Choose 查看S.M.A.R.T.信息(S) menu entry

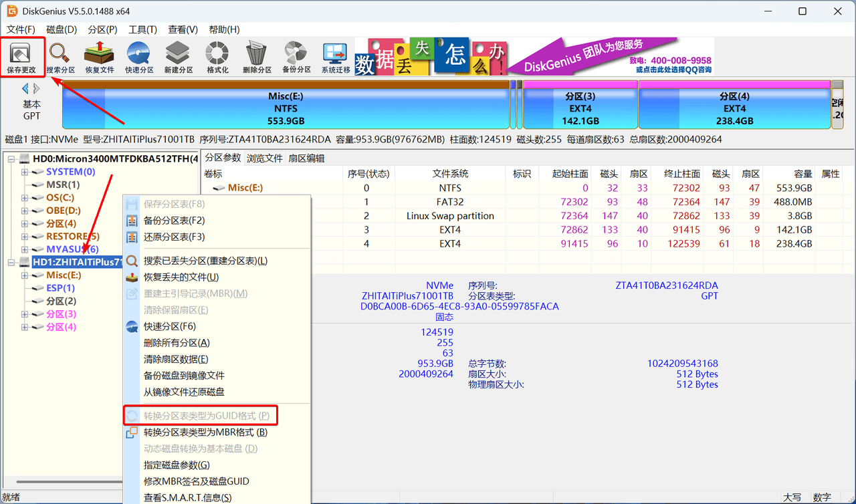[217, 497]
